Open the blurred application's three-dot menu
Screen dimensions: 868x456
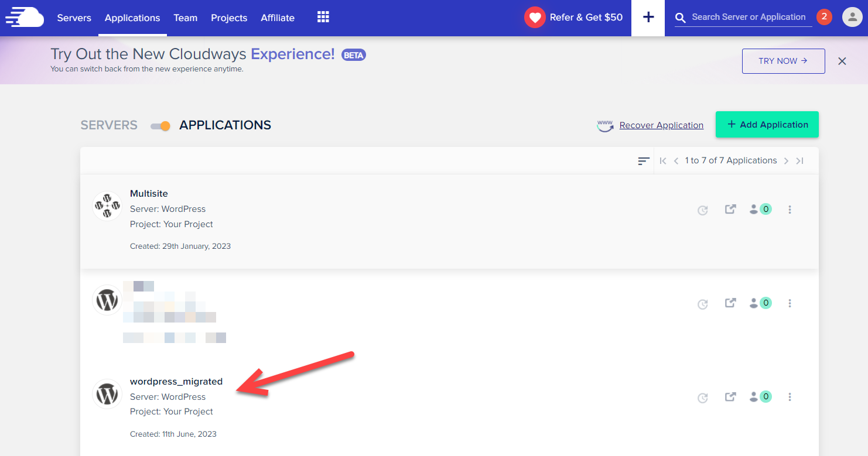[790, 303]
